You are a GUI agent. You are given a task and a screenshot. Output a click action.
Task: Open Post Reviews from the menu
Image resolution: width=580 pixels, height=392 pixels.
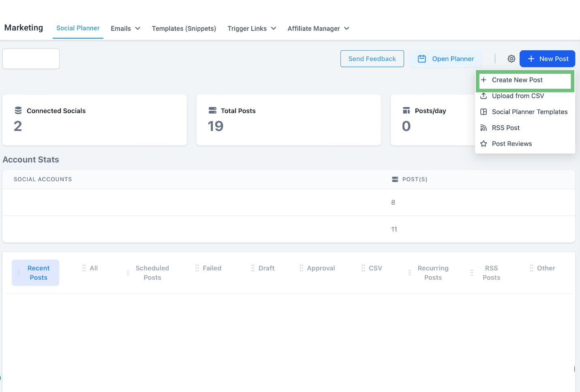tap(525, 144)
